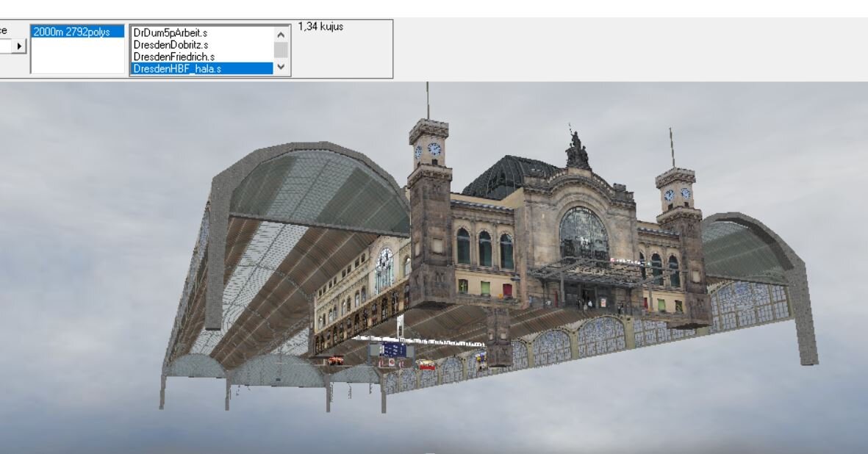Select the DresdenFriedrich.s list entry
Viewport: 868px width, 454px height.
pyautogui.click(x=202, y=57)
